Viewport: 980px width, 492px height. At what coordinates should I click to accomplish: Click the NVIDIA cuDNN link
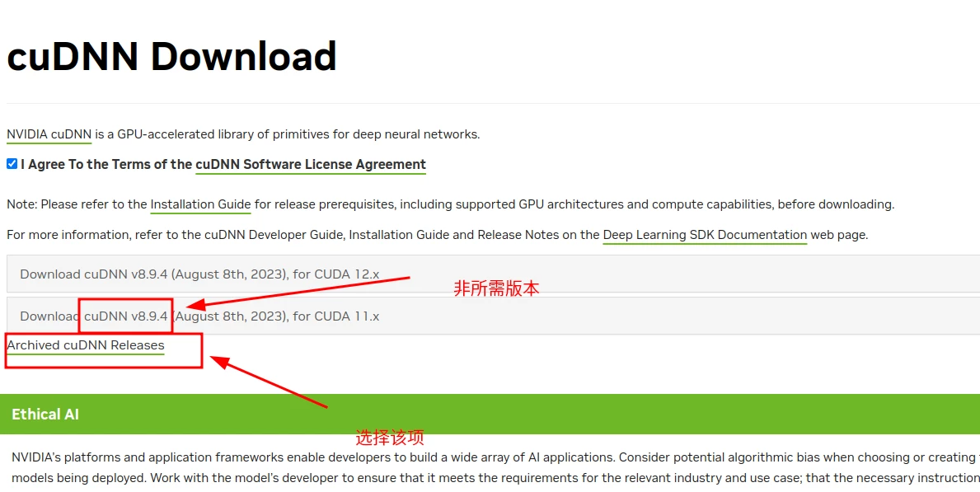coord(48,134)
